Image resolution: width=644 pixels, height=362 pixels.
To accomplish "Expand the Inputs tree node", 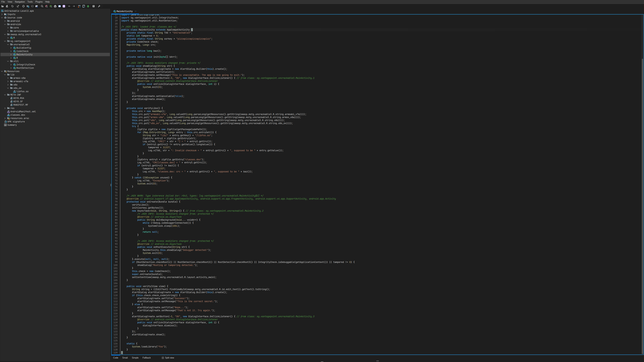I will point(2,14).
